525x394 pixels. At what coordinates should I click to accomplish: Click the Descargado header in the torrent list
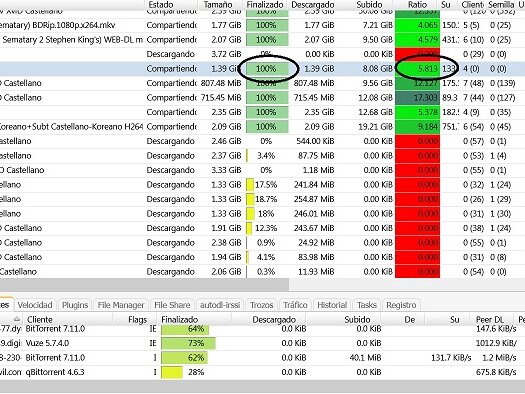313,5
